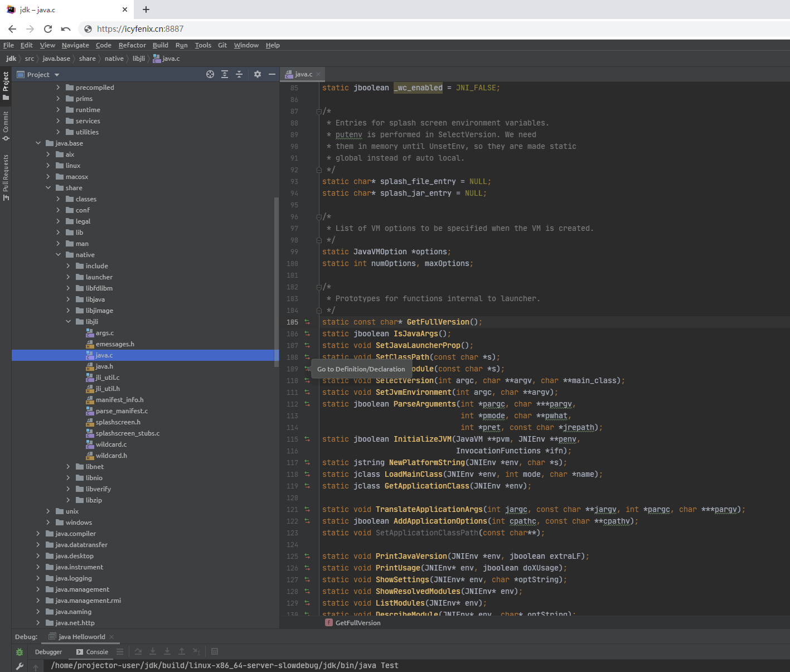
Task: Click the browser back arrow
Action: pos(12,29)
